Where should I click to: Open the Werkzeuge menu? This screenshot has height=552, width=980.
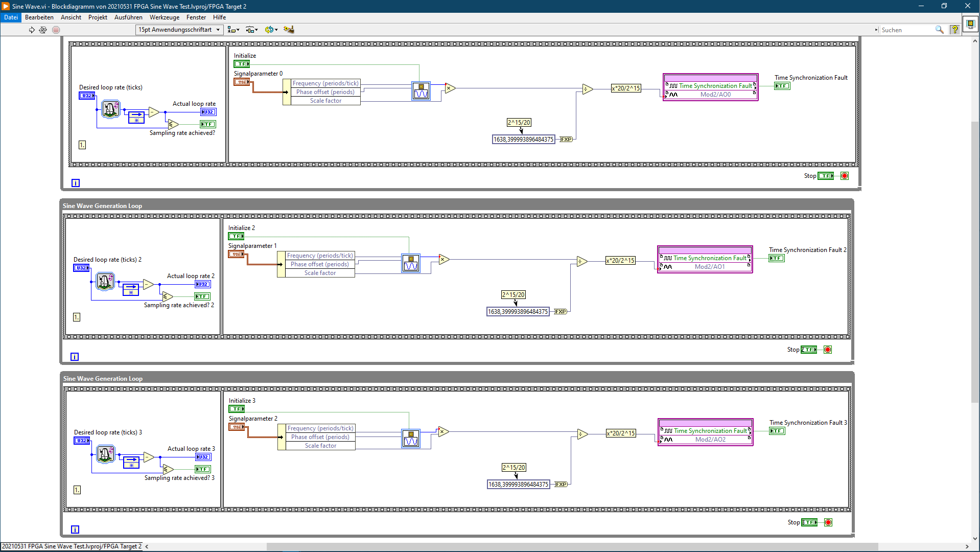[165, 17]
